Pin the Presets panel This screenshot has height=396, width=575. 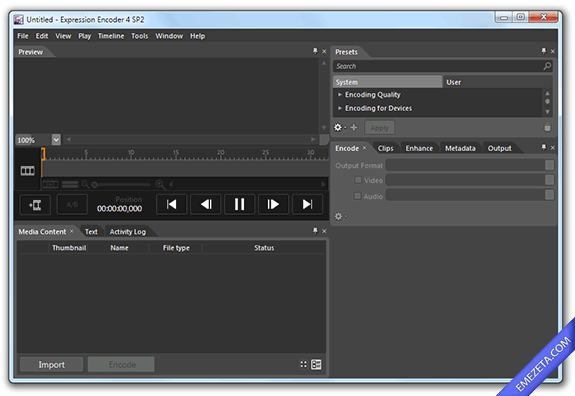click(x=543, y=51)
